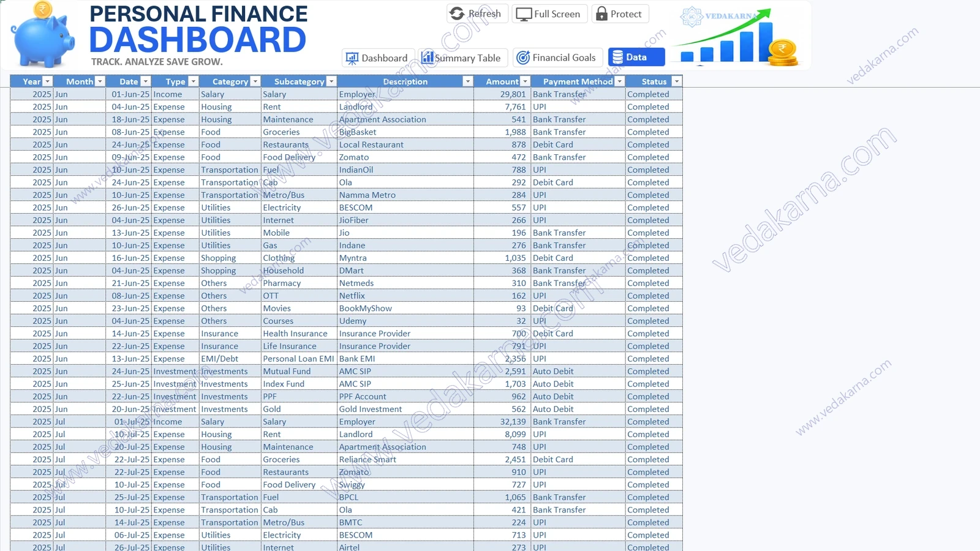980x551 pixels.
Task: Click the Summary Table chart icon
Action: pyautogui.click(x=428, y=57)
